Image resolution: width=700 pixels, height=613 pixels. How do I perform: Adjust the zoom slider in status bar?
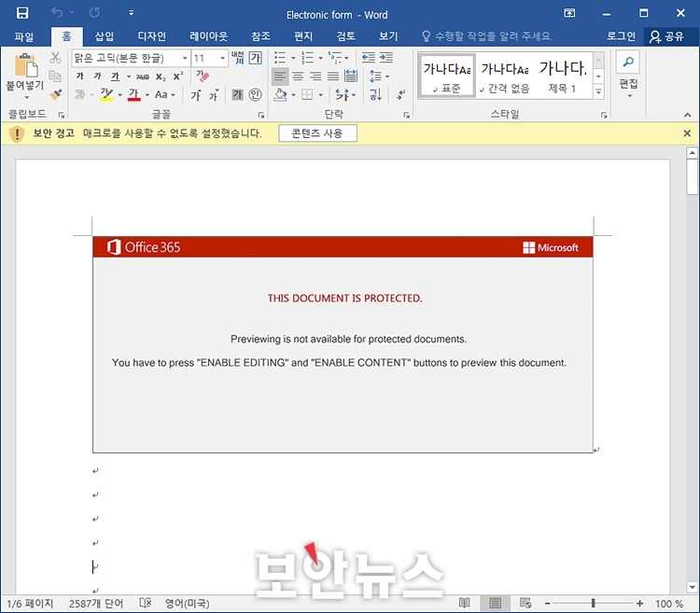coord(593,603)
